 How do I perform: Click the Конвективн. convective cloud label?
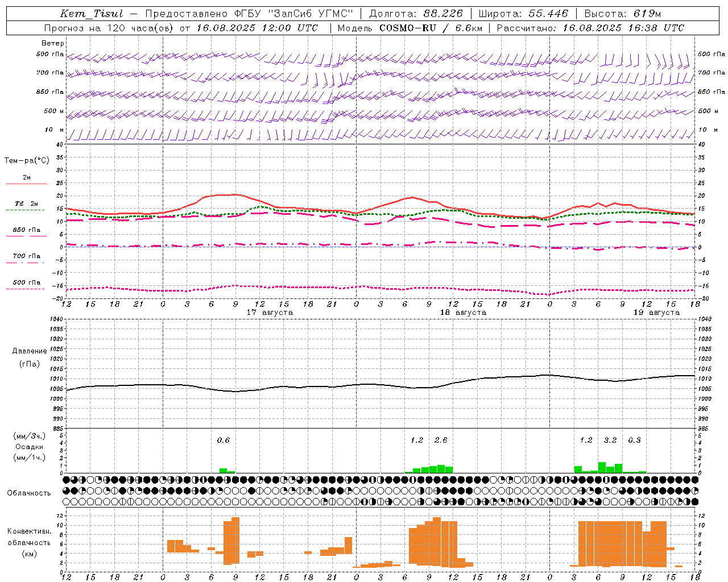coord(30,531)
